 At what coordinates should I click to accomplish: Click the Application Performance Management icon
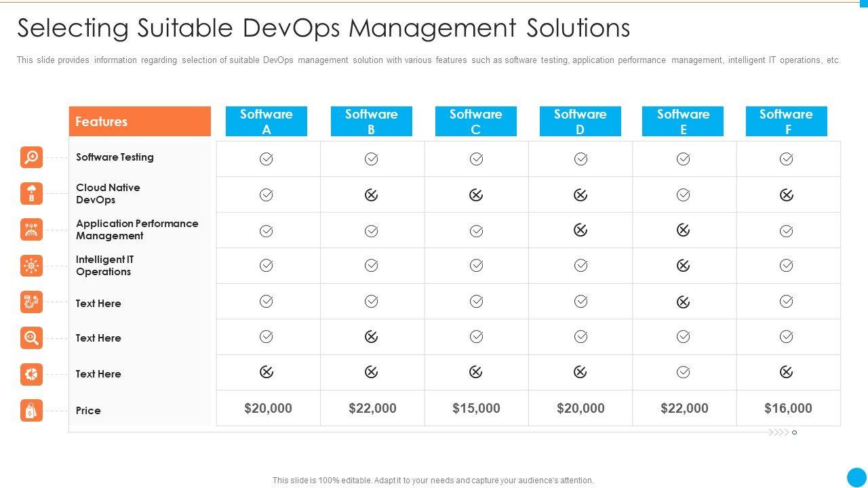[x=31, y=230]
